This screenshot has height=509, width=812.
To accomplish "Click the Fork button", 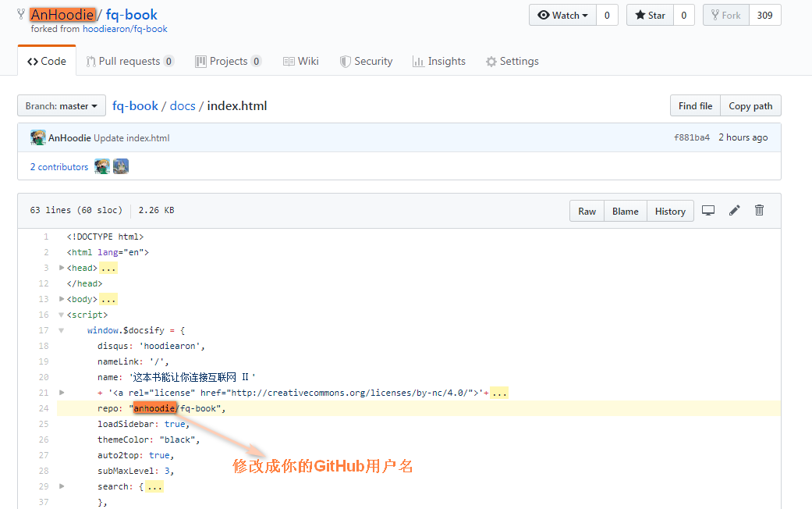I will click(726, 15).
